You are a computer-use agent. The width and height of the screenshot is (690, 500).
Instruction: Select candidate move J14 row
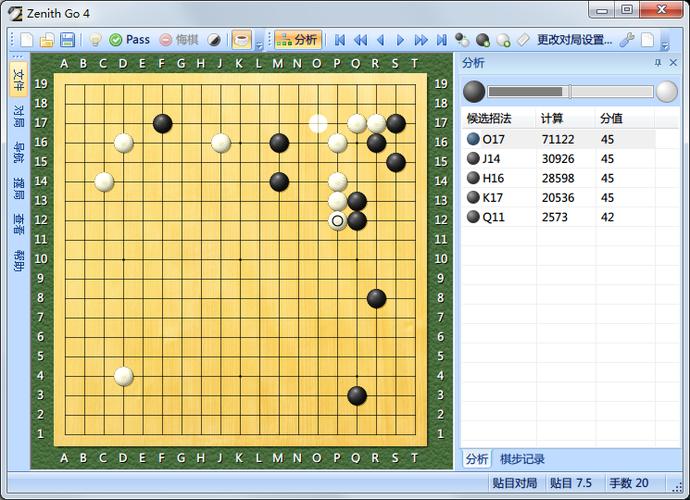[x=558, y=158]
